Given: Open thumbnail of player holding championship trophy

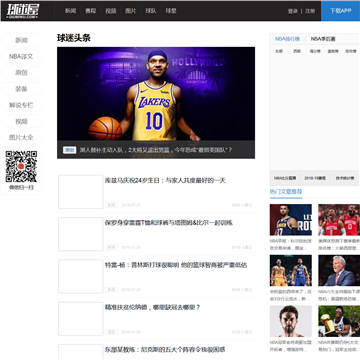Looking at the screenshot, I should 339,321.
